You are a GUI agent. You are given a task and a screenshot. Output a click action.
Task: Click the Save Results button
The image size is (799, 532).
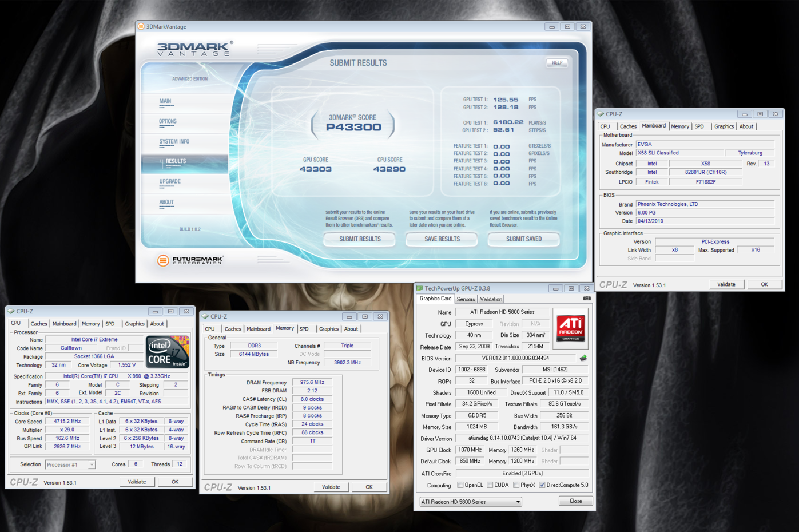pos(442,239)
